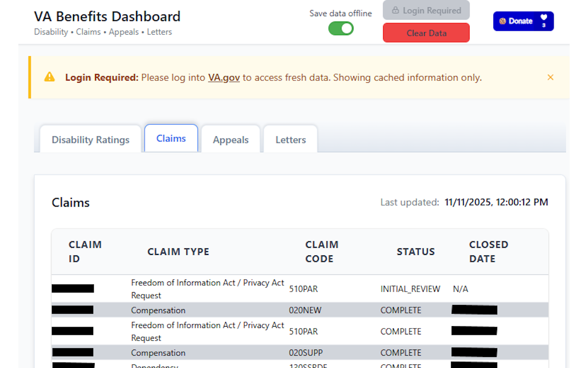Click the heart icon on Donate button
This screenshot has width=588, height=368.
(544, 17)
